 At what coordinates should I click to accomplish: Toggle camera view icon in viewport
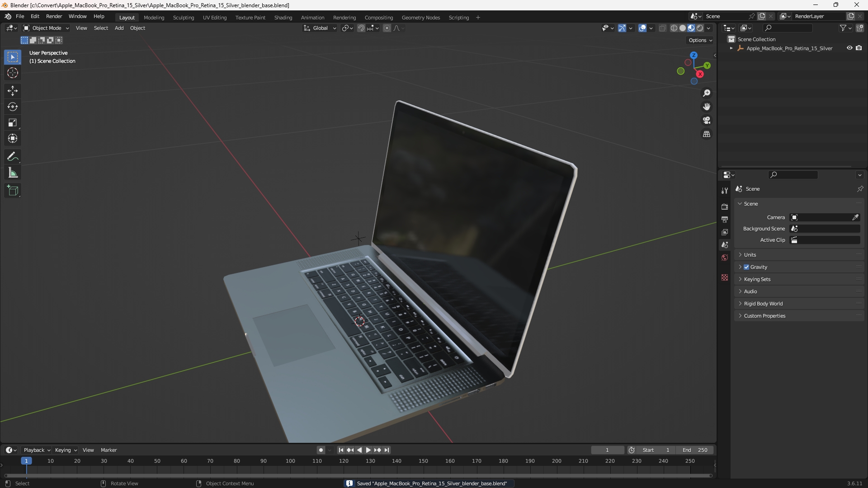point(707,120)
